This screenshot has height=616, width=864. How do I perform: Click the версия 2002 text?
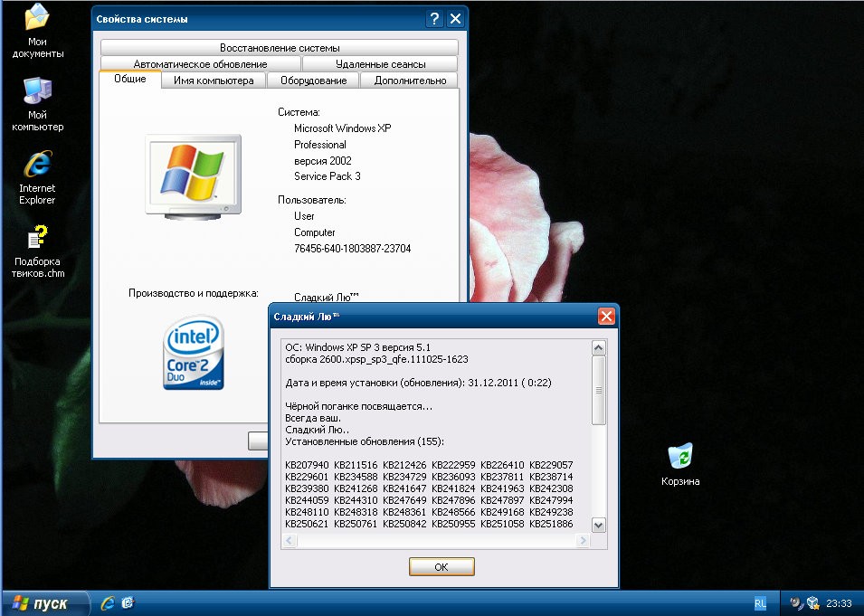click(322, 161)
